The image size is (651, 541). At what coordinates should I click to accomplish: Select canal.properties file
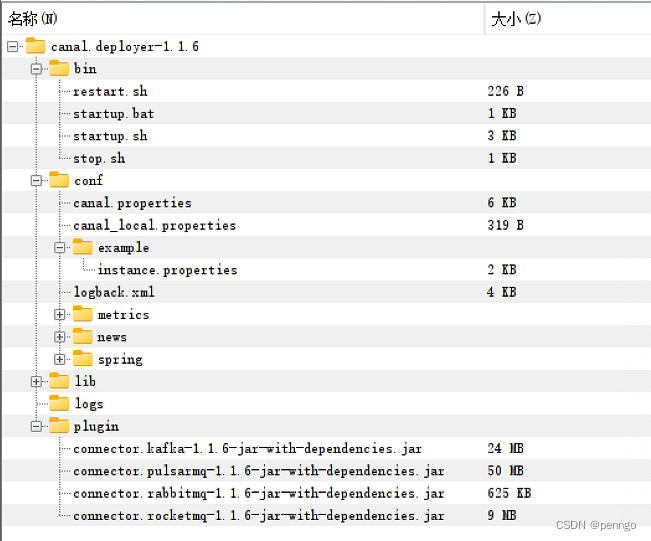132,203
